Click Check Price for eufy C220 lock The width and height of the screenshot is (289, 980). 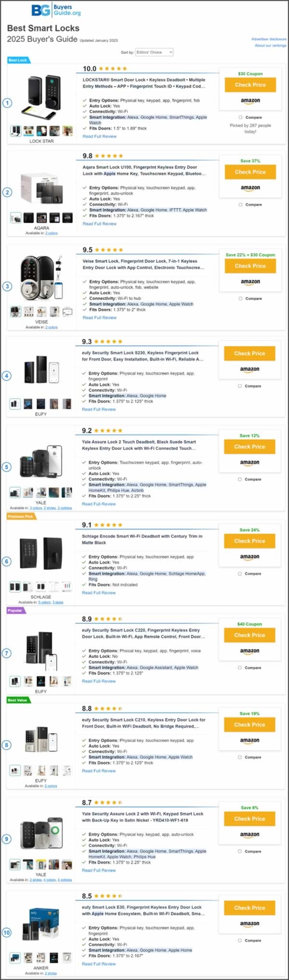[x=250, y=635]
